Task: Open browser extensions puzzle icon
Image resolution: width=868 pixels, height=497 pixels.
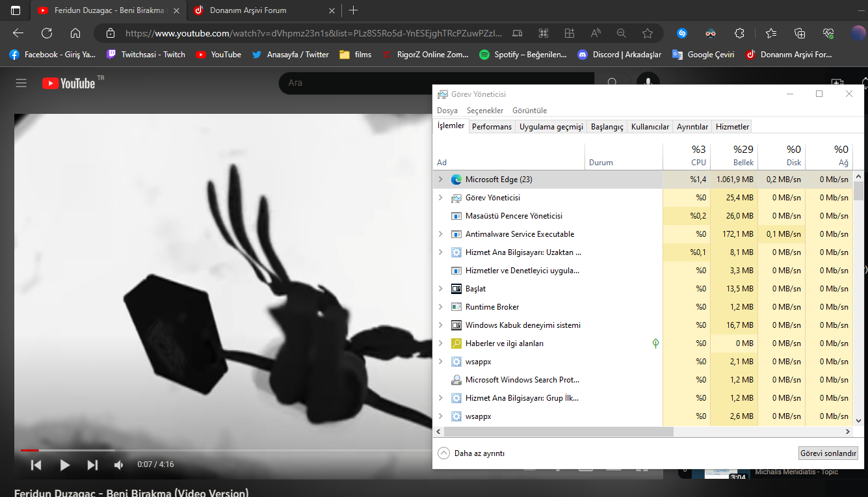Action: [x=739, y=33]
